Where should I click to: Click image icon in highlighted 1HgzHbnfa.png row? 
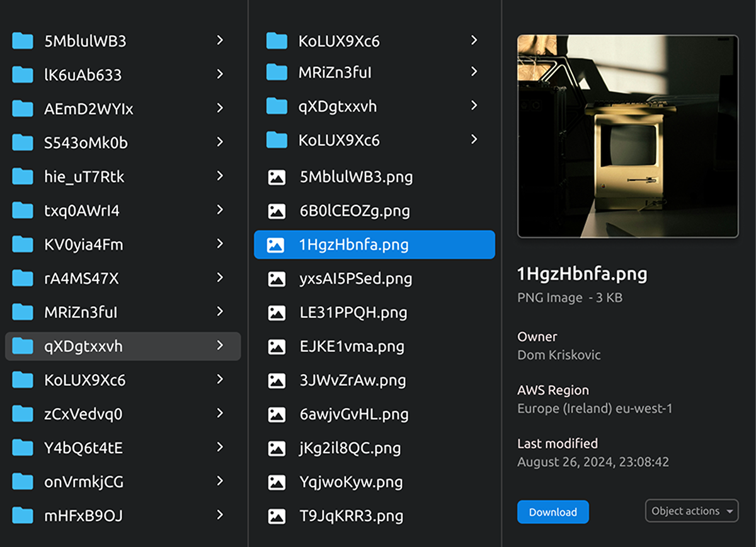[275, 245]
